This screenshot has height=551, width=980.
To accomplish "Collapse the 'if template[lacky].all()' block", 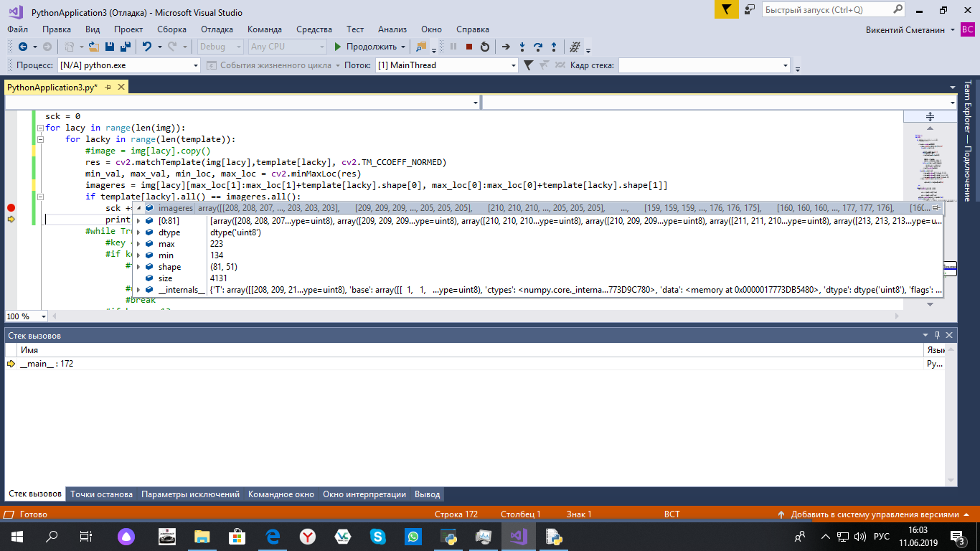I will pos(40,197).
